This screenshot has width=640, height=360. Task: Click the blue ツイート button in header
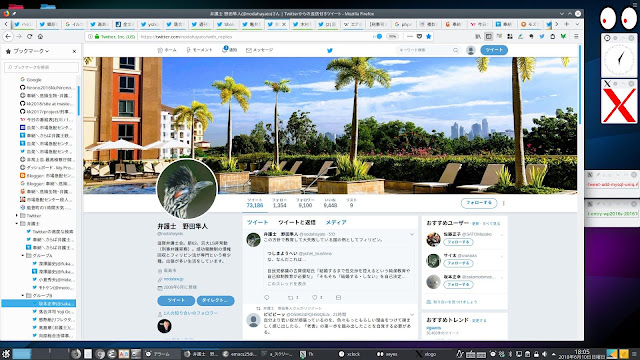[494, 50]
